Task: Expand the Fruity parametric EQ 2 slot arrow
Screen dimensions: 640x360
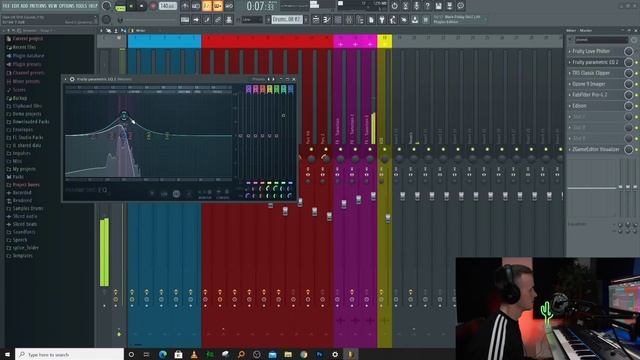Action: point(570,62)
